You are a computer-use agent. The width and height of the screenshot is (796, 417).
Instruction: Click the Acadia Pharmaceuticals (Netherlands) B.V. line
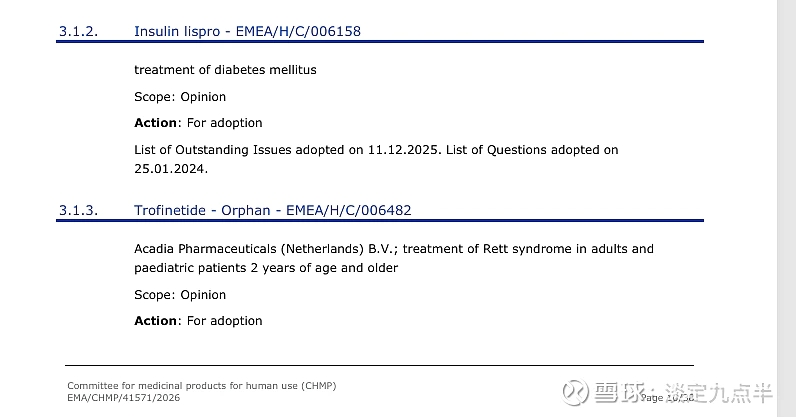[393, 249]
